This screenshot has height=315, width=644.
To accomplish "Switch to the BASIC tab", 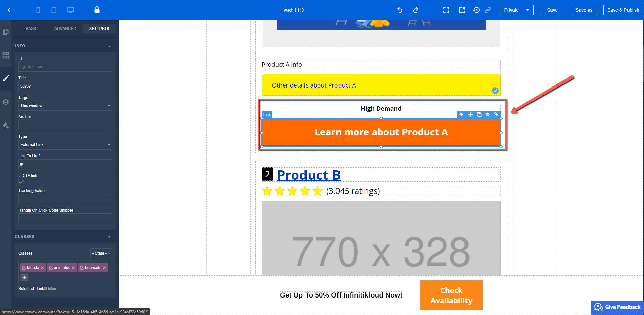I will pos(32,29).
